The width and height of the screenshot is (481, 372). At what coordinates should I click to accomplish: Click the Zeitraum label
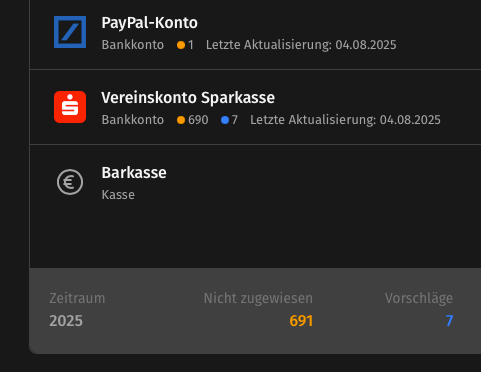77,298
